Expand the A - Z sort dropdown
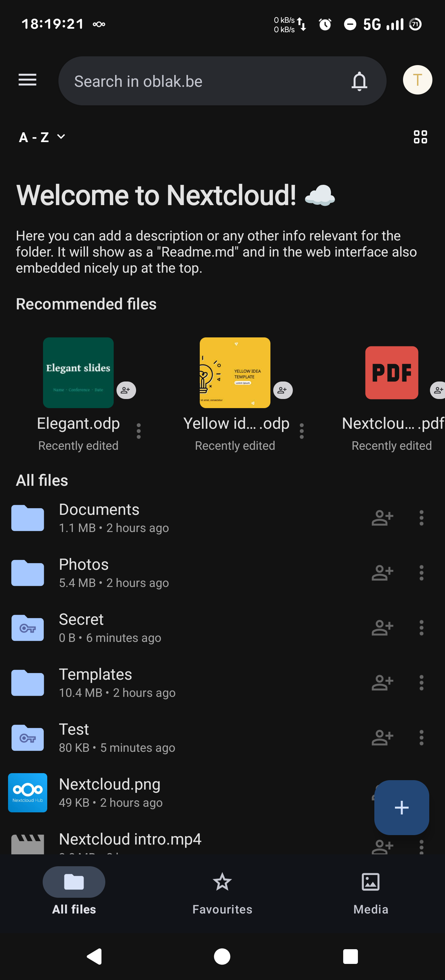445x980 pixels. 42,137
